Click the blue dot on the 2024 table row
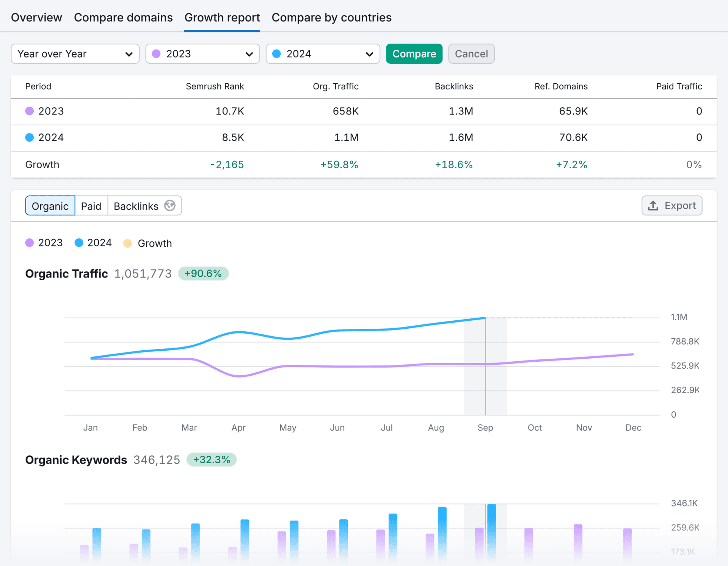The width and height of the screenshot is (728, 566). 29,137
